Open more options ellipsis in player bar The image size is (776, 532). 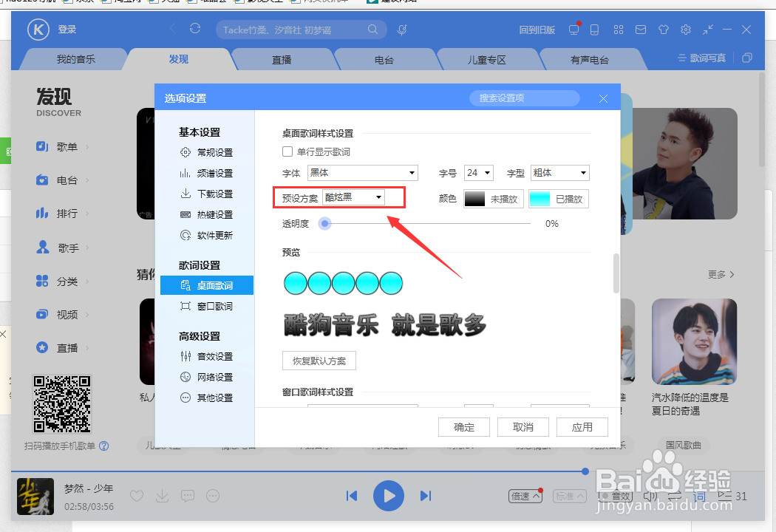click(213, 495)
